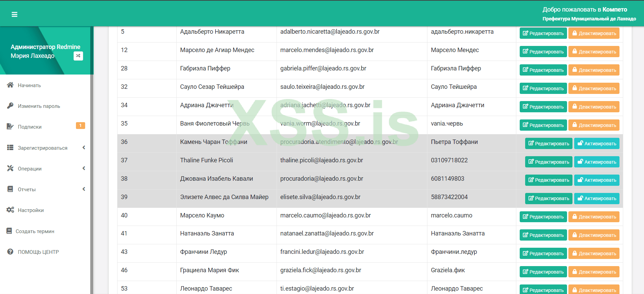
Task: Edit user Джована Изабель Кавали
Action: point(549,180)
